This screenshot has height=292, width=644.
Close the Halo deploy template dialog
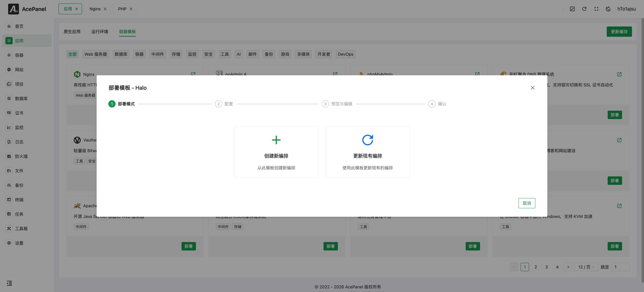click(x=533, y=88)
